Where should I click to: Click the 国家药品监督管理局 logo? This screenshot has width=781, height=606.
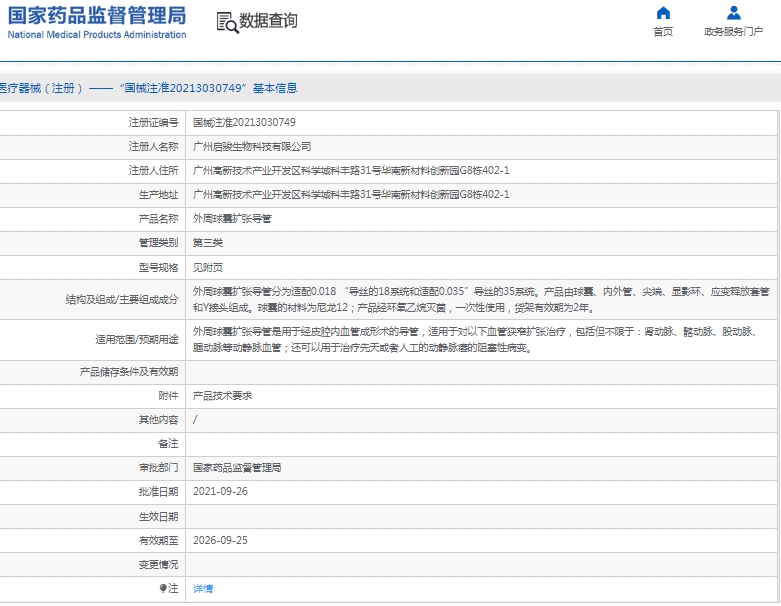97,16
